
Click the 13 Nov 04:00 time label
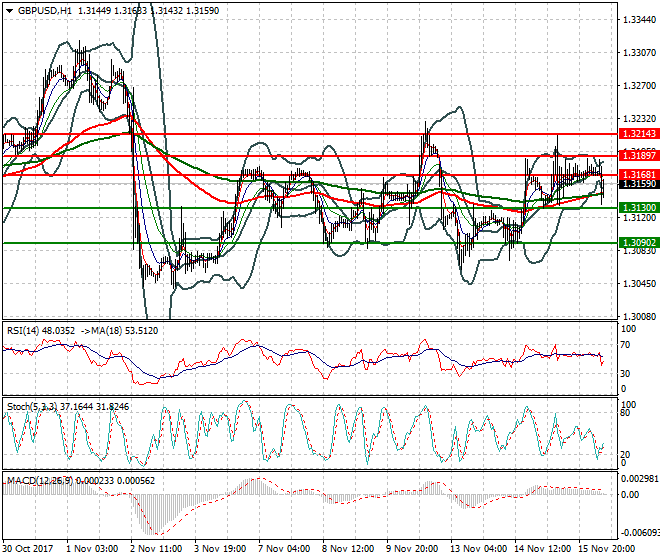pyautogui.click(x=479, y=549)
